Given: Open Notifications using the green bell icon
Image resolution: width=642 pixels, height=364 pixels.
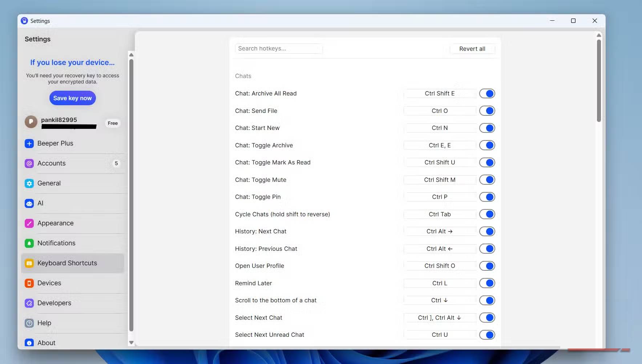Looking at the screenshot, I should (29, 243).
